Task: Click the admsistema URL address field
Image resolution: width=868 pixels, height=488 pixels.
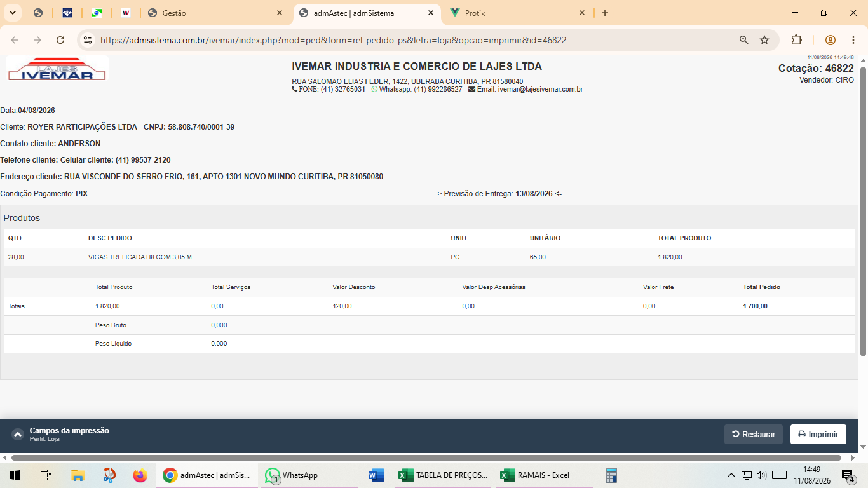Action: point(333,40)
